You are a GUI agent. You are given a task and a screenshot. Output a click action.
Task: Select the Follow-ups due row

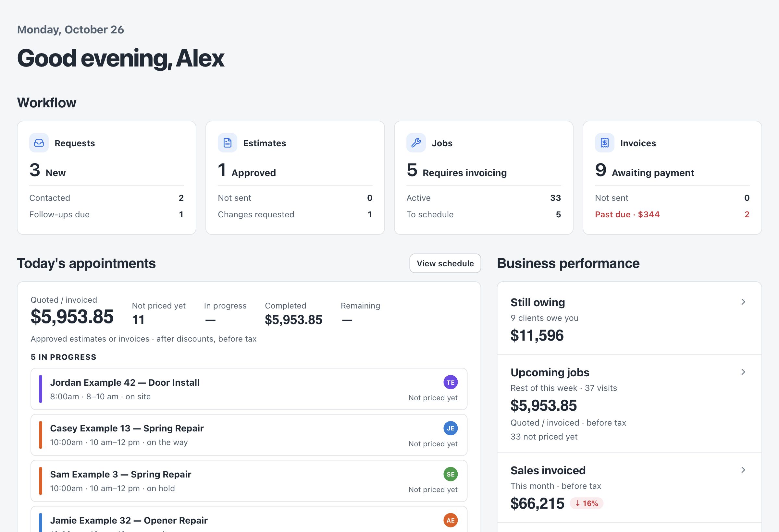click(x=106, y=214)
